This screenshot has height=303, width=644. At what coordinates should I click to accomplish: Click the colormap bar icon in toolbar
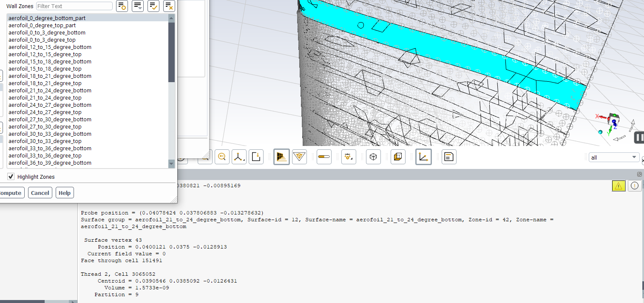click(324, 157)
